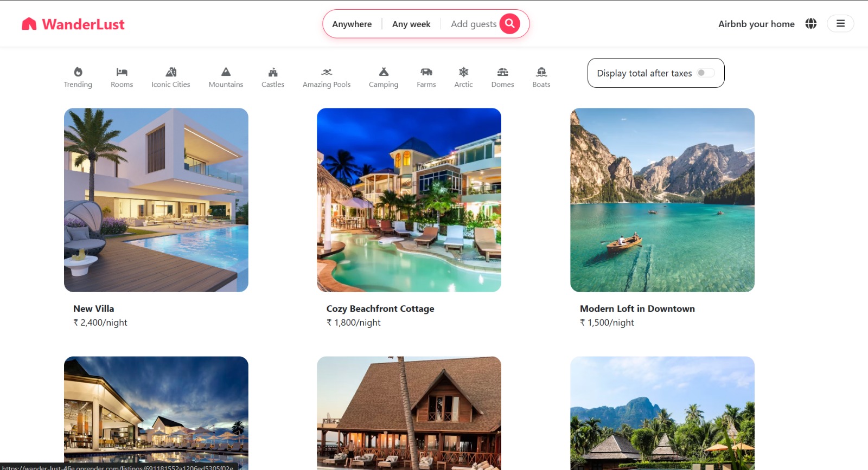Open the Cozy Beachfront Cottage photo
This screenshot has width=868, height=470.
[409, 200]
